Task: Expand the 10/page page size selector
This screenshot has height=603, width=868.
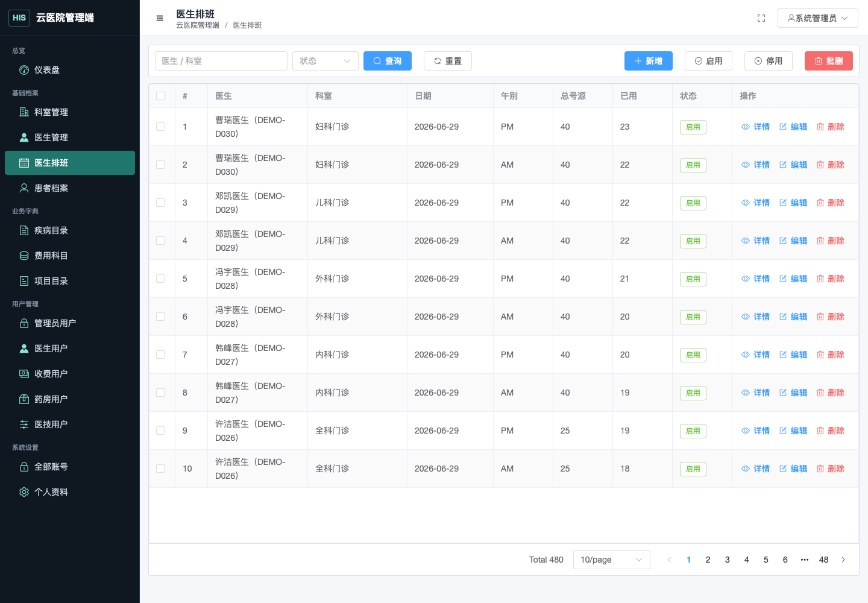Action: [612, 560]
